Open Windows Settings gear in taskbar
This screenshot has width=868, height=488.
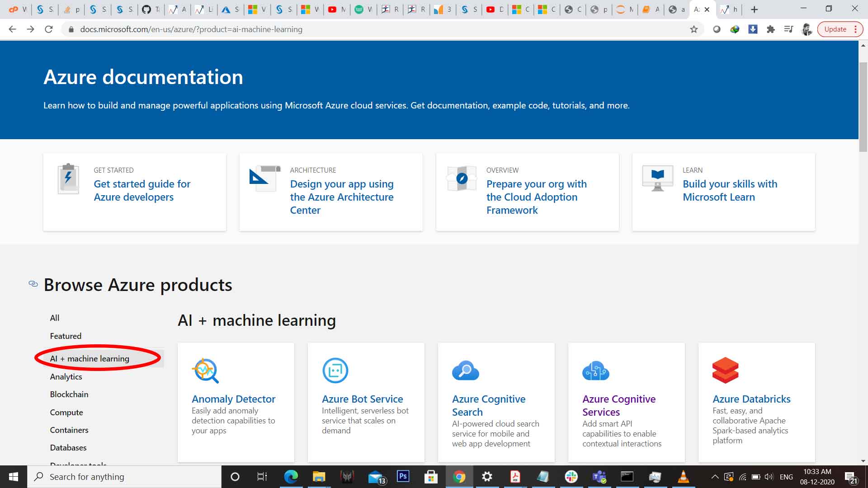487,477
